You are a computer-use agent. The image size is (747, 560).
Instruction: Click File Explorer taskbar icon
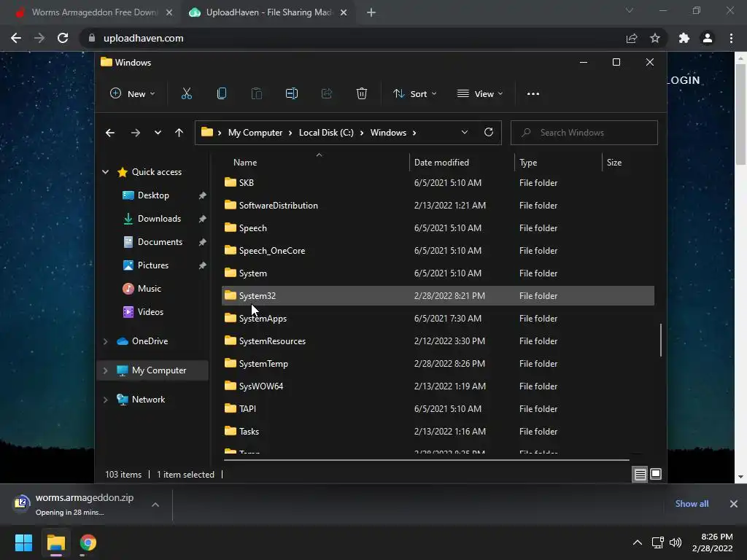tap(55, 542)
